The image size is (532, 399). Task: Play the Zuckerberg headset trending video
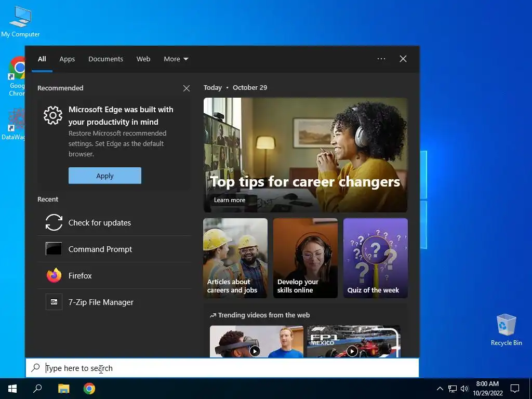(257, 342)
